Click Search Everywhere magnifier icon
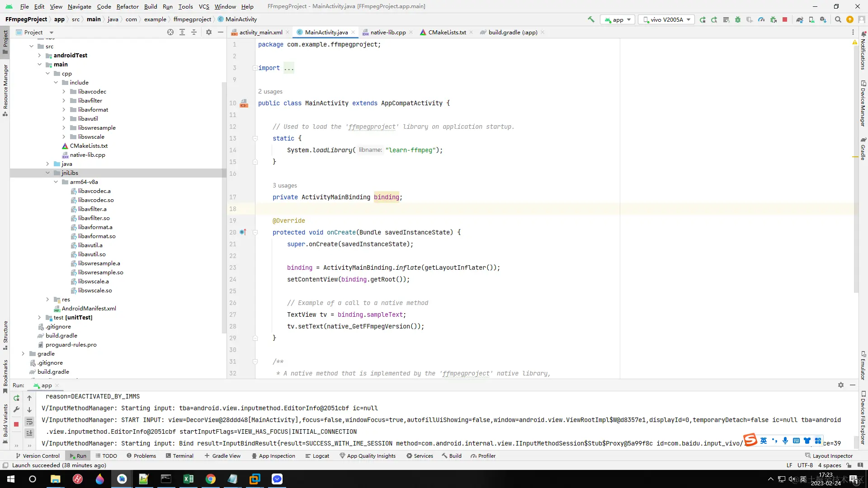868x488 pixels. (x=838, y=19)
